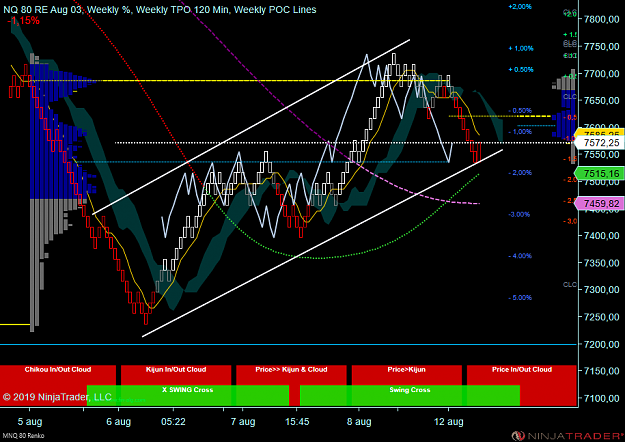
Task: Click the green 7515,16 price marker
Action: 601,173
